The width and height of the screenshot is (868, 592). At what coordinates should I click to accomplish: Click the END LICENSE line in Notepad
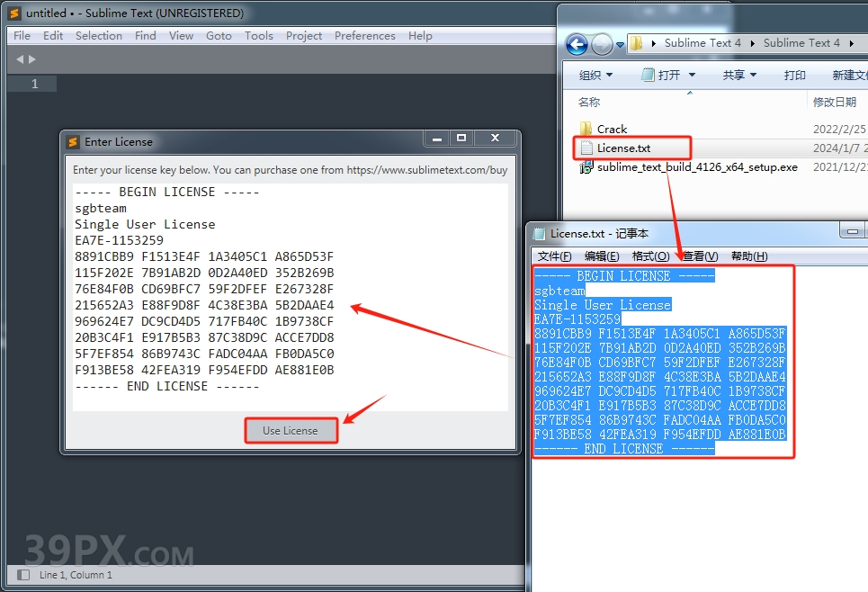624,449
